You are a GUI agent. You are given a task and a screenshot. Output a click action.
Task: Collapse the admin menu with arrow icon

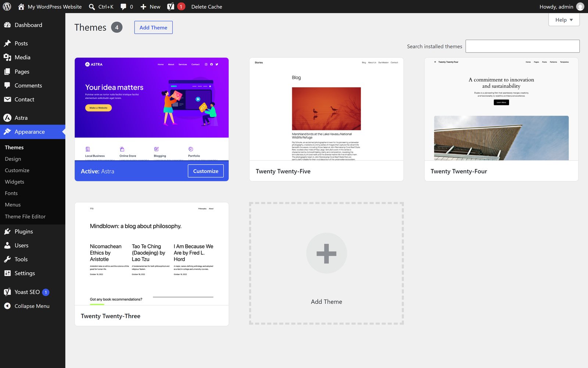pos(7,306)
